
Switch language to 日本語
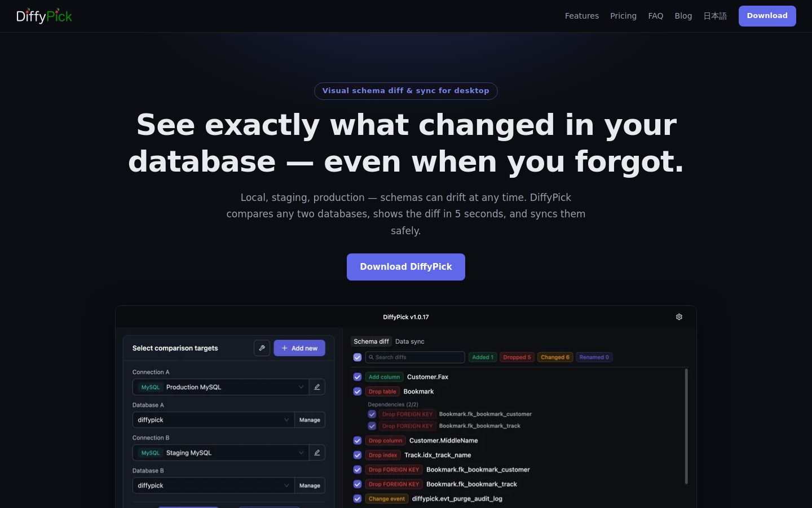click(x=715, y=16)
